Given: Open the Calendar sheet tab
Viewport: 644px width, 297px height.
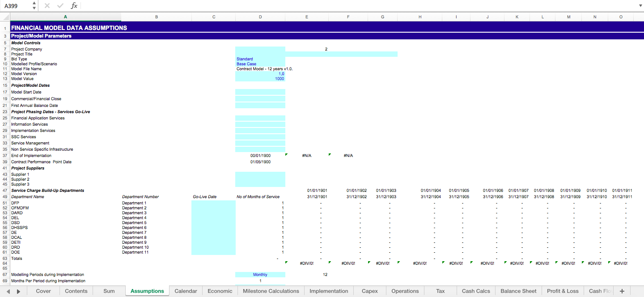Looking at the screenshot, I should click(x=186, y=291).
